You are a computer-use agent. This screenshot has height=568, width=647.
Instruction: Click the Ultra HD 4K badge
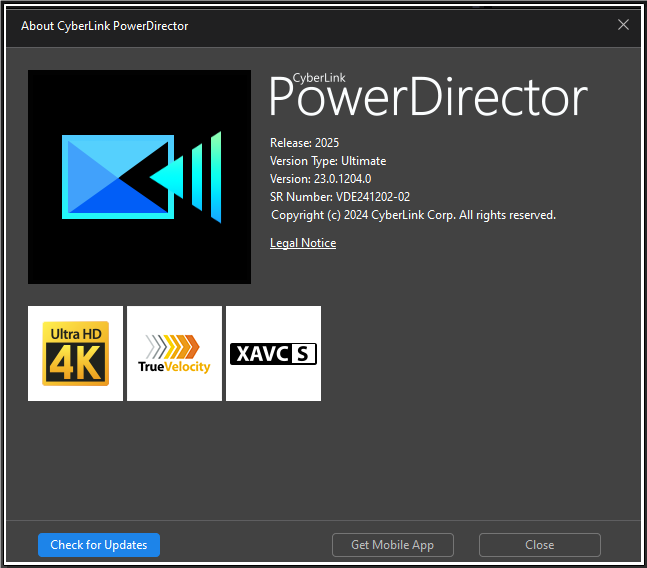coord(76,354)
